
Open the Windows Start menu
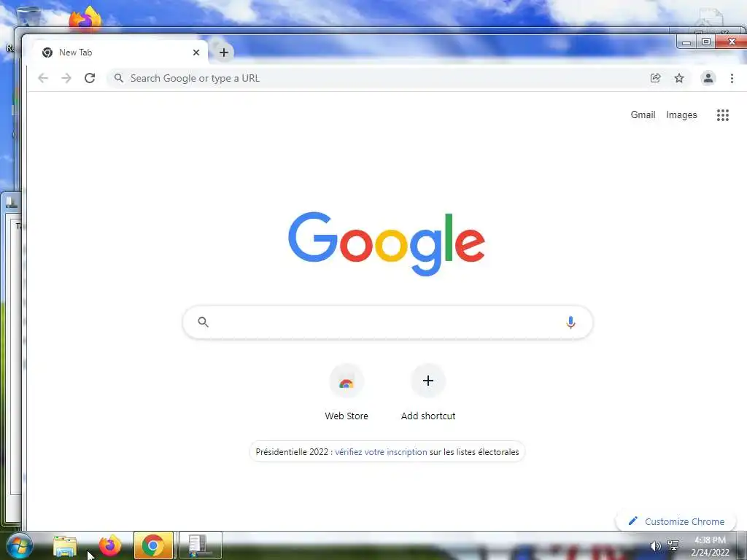coord(19,545)
